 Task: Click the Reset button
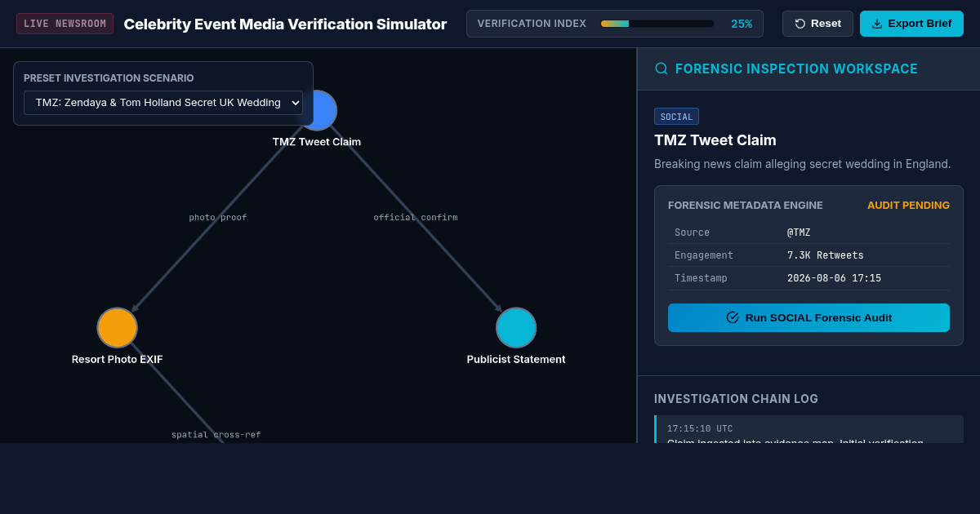[817, 24]
